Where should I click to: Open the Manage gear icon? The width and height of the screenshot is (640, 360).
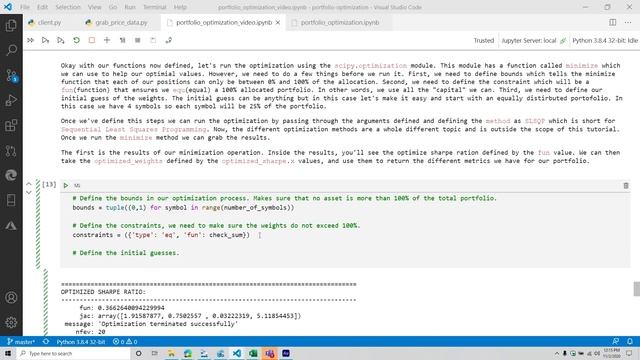click(11, 322)
